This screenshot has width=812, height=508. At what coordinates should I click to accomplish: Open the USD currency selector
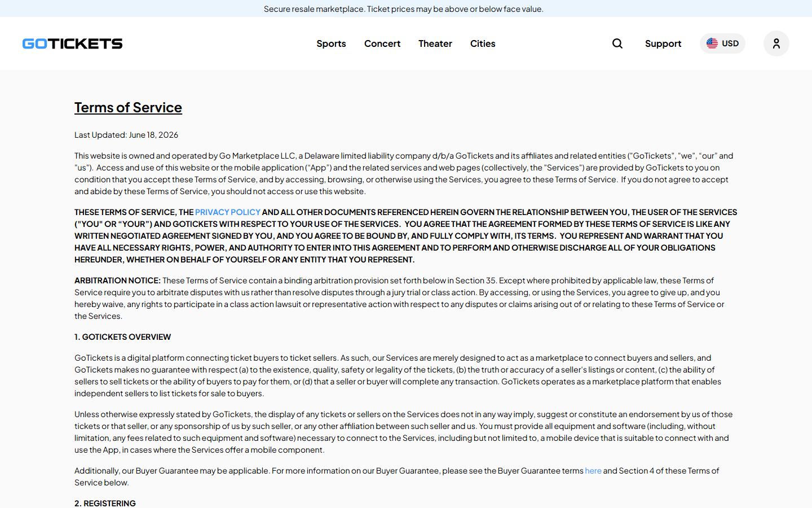click(x=722, y=43)
